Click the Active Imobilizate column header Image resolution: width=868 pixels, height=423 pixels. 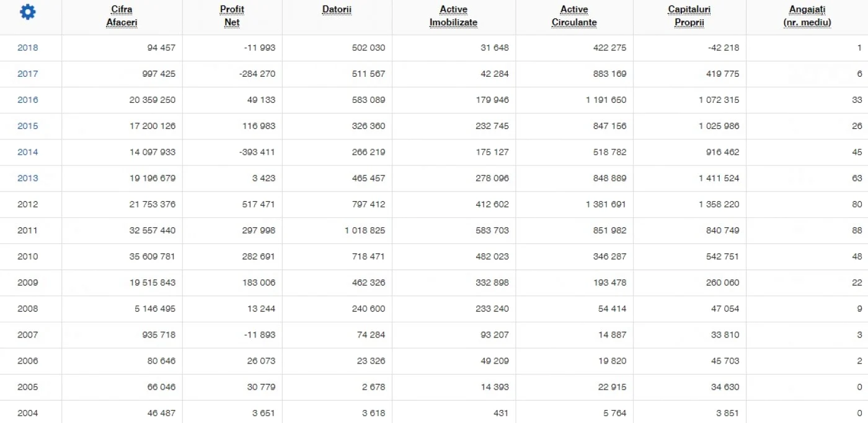pyautogui.click(x=453, y=16)
